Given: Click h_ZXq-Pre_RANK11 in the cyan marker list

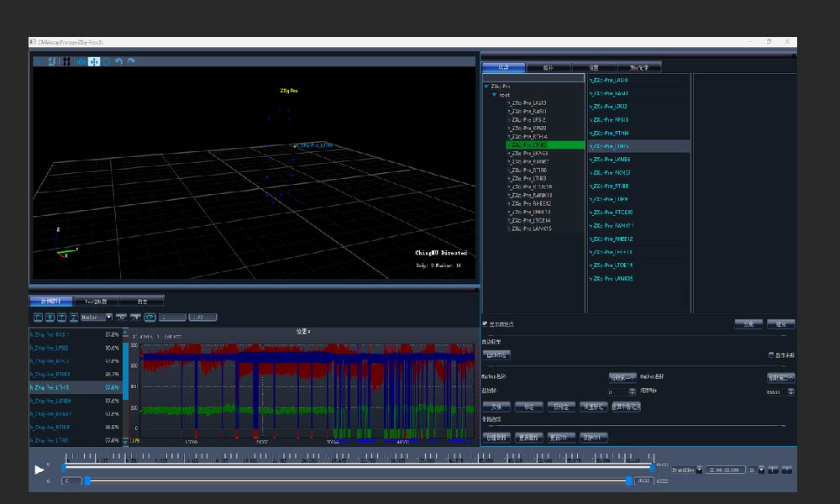Looking at the screenshot, I should [612, 225].
